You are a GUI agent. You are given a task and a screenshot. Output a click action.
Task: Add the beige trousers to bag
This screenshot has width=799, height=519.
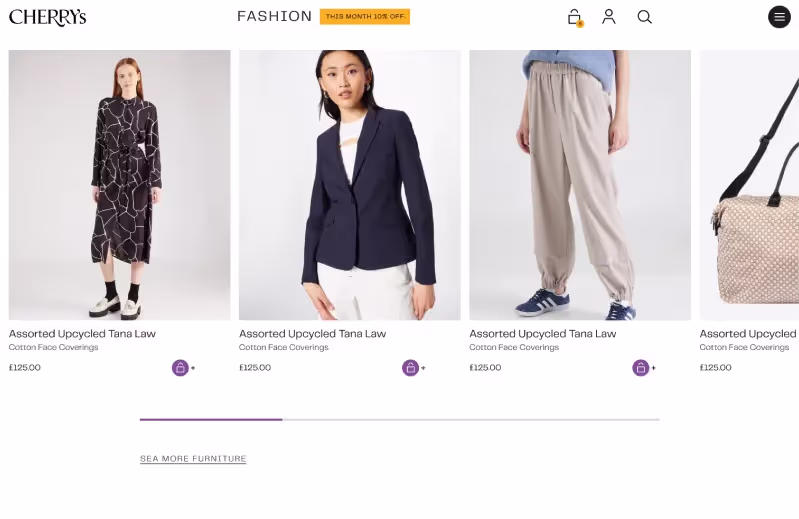coord(641,368)
